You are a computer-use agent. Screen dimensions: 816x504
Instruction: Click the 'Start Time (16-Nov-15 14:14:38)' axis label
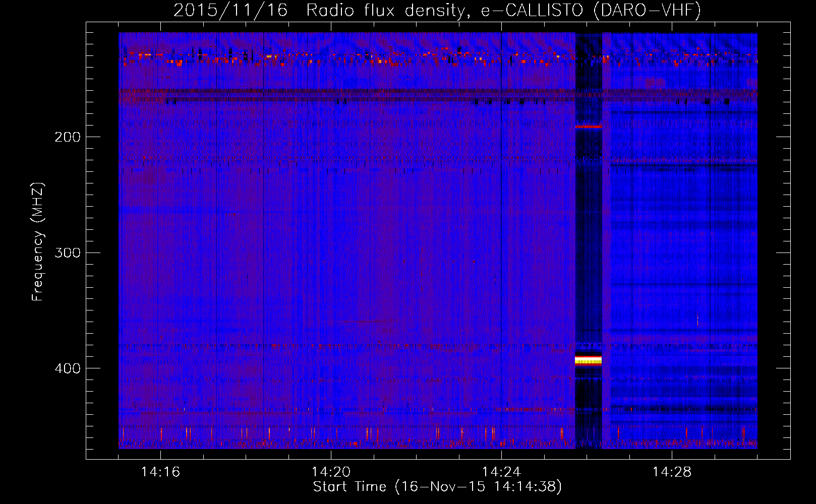[437, 487]
